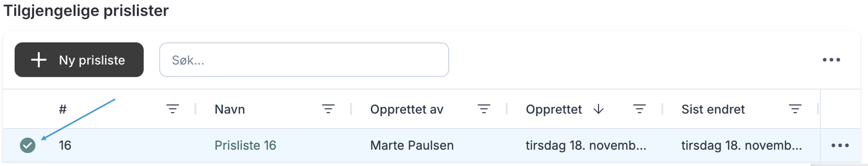This screenshot has width=868, height=166.
Task: Open filter for the Navn column
Action: (x=328, y=109)
